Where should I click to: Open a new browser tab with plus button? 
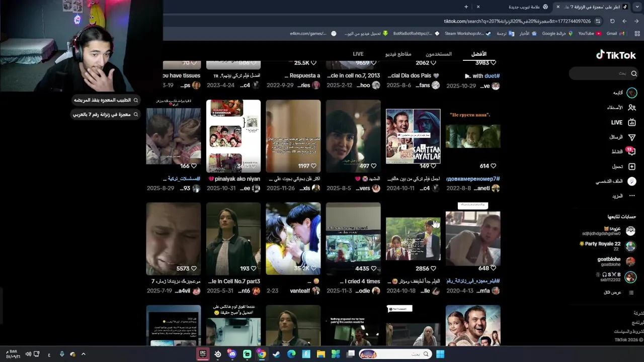click(x=466, y=7)
